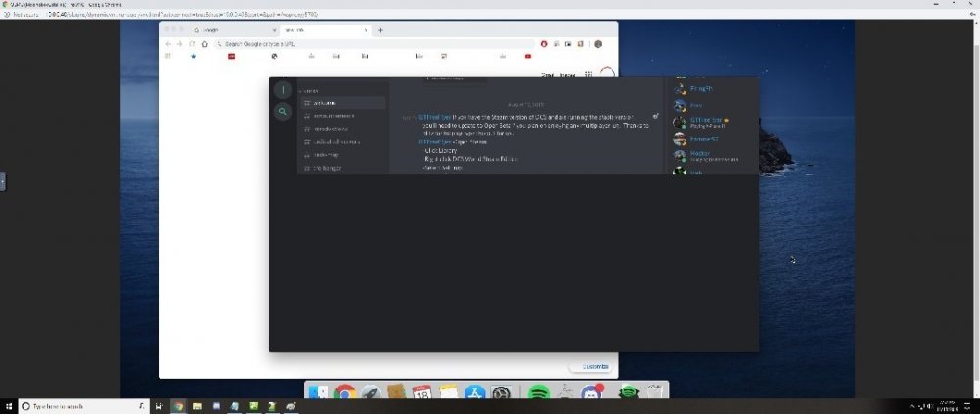
Task: Open System Preferences in the dock
Action: [502, 392]
